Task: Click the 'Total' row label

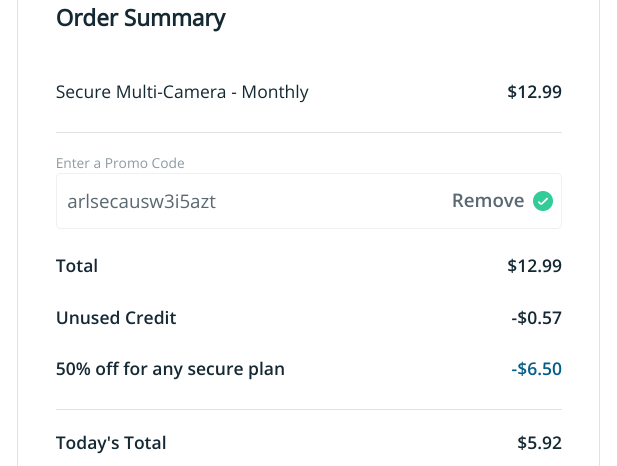Action: point(77,266)
